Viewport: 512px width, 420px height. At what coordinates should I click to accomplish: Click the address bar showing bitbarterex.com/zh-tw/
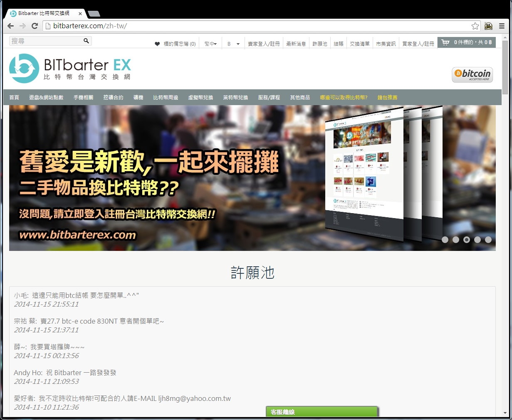[262, 26]
